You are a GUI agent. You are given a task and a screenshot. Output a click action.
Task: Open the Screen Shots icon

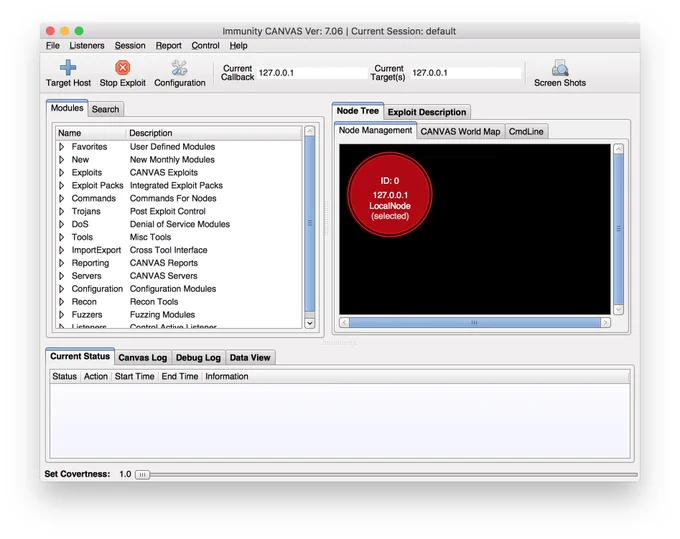coord(560,68)
